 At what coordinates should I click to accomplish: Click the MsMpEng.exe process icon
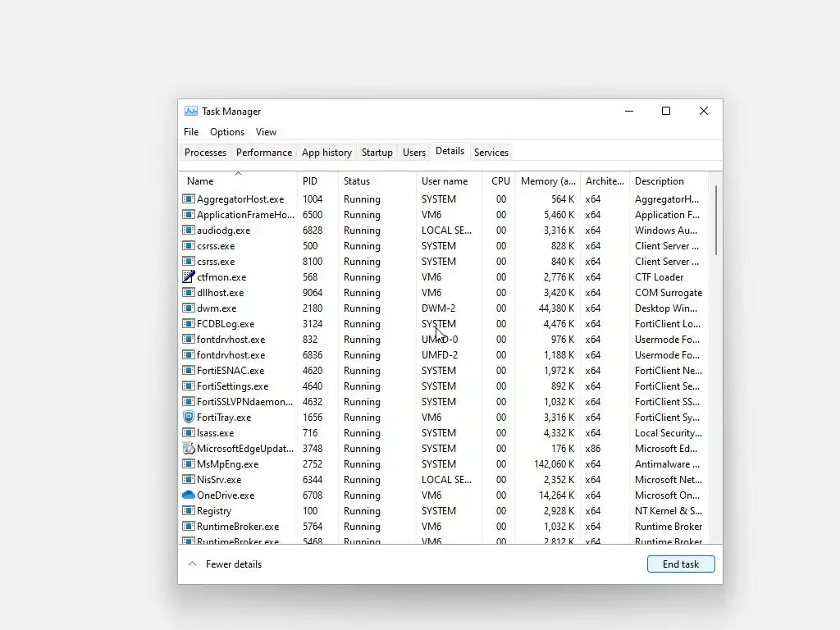(x=189, y=463)
